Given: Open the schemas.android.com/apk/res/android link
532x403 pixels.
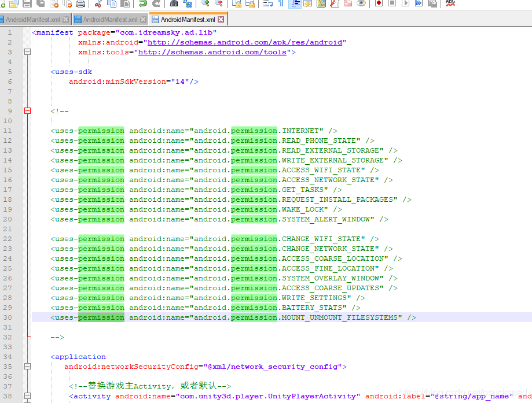Looking at the screenshot, I should pos(245,42).
